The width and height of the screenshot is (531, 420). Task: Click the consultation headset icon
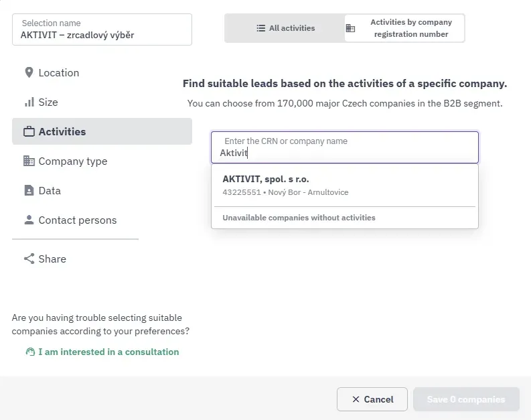point(31,352)
